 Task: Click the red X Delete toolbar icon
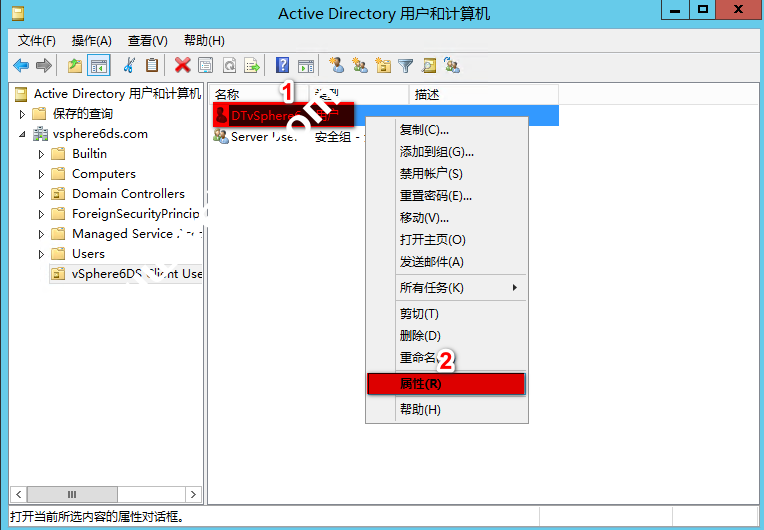coord(183,65)
